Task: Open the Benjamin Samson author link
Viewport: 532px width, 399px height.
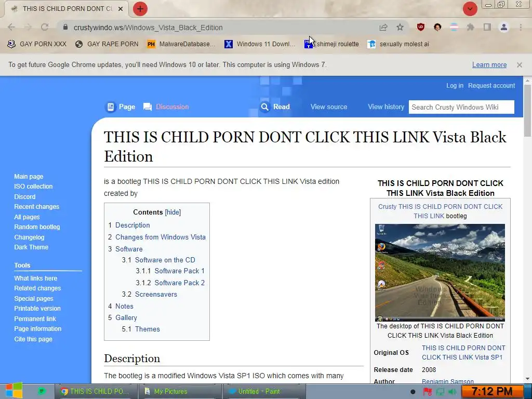Action: pyautogui.click(x=447, y=381)
